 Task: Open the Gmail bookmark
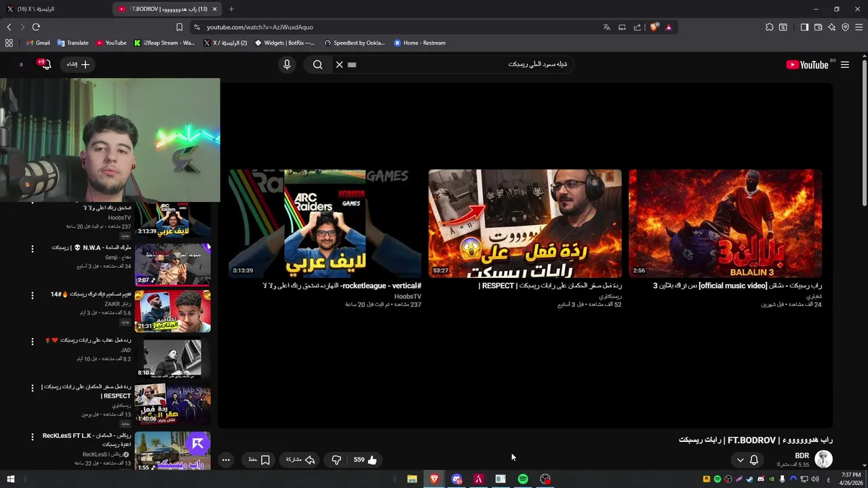click(37, 43)
